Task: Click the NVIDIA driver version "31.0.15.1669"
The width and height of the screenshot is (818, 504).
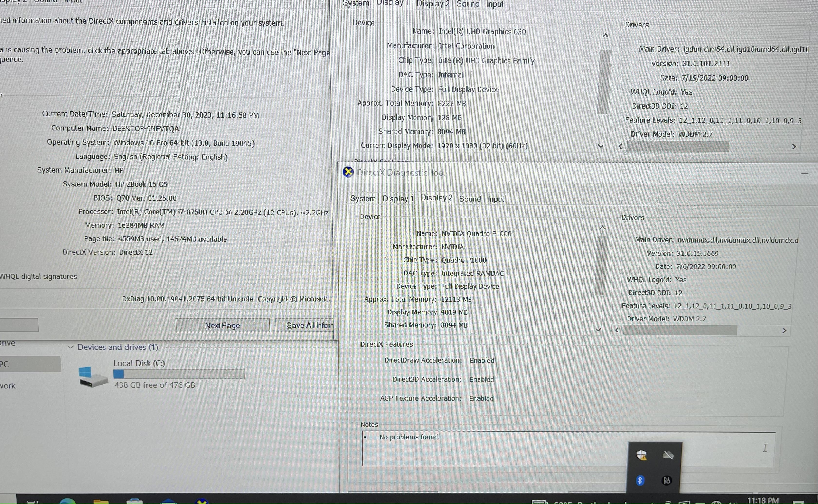Action: click(698, 253)
